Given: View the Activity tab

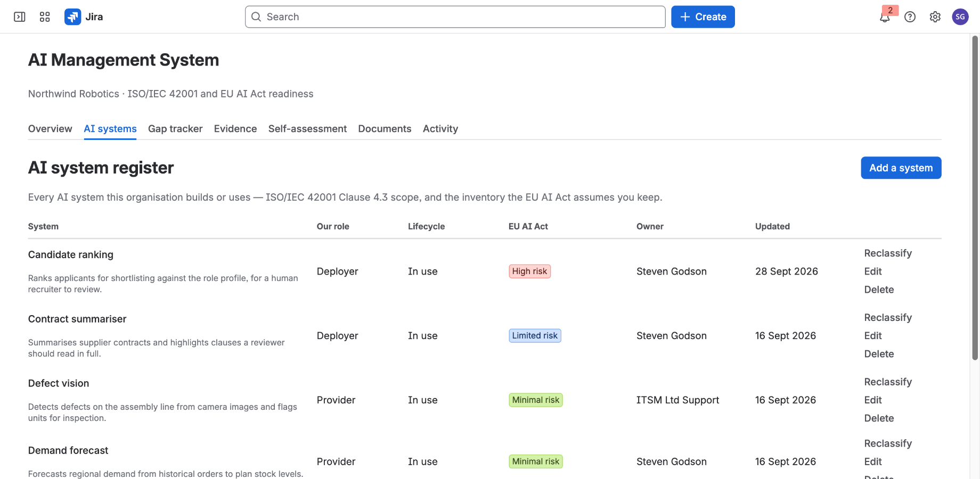Looking at the screenshot, I should point(440,129).
